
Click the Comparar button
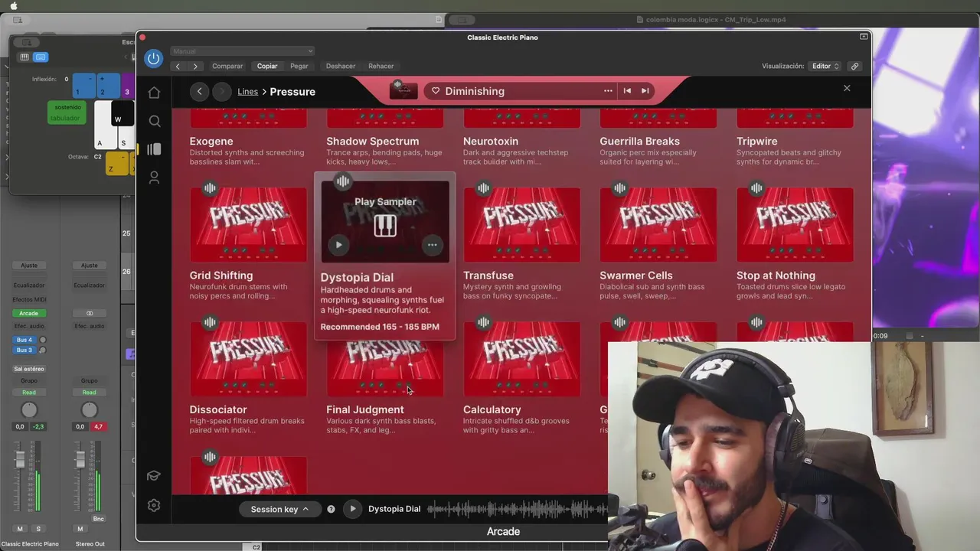point(227,67)
